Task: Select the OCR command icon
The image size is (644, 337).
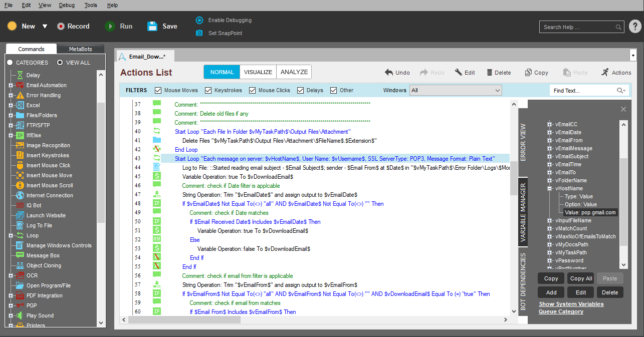Action: point(20,275)
